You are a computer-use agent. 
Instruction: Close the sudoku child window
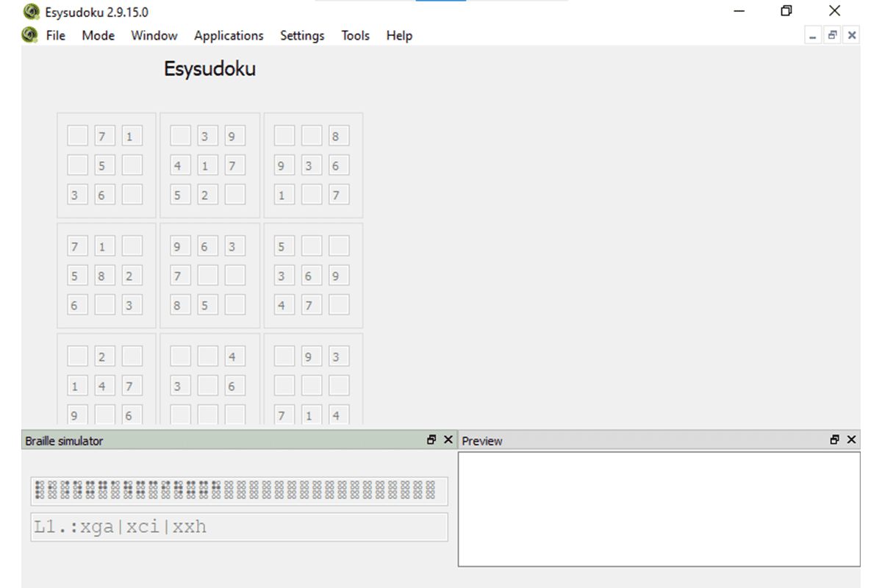click(x=851, y=35)
